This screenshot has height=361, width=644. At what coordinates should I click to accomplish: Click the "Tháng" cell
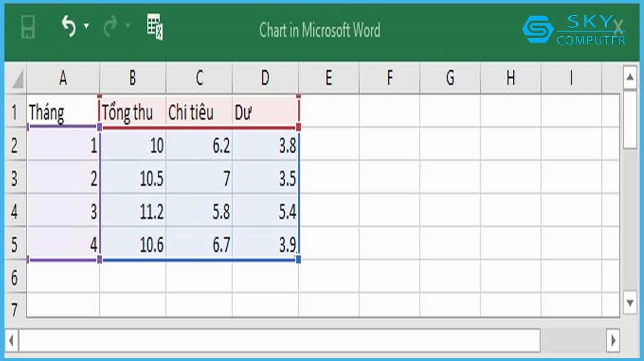click(x=63, y=112)
